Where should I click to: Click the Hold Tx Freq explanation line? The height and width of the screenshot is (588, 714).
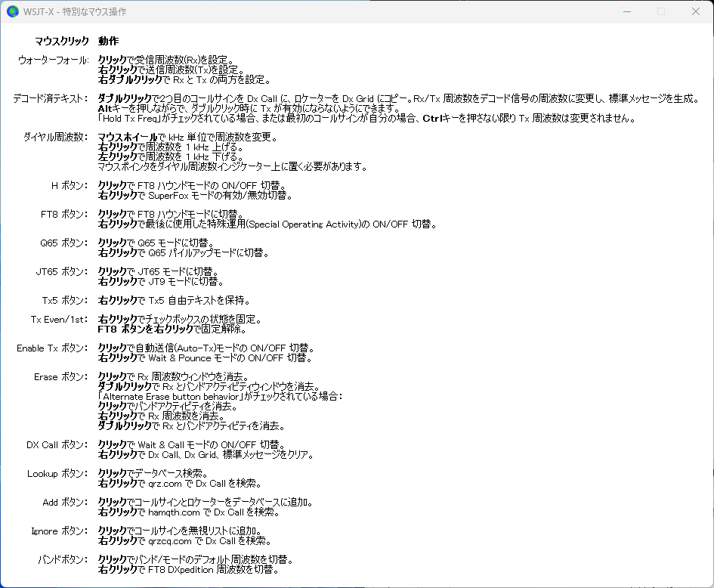pos(367,119)
